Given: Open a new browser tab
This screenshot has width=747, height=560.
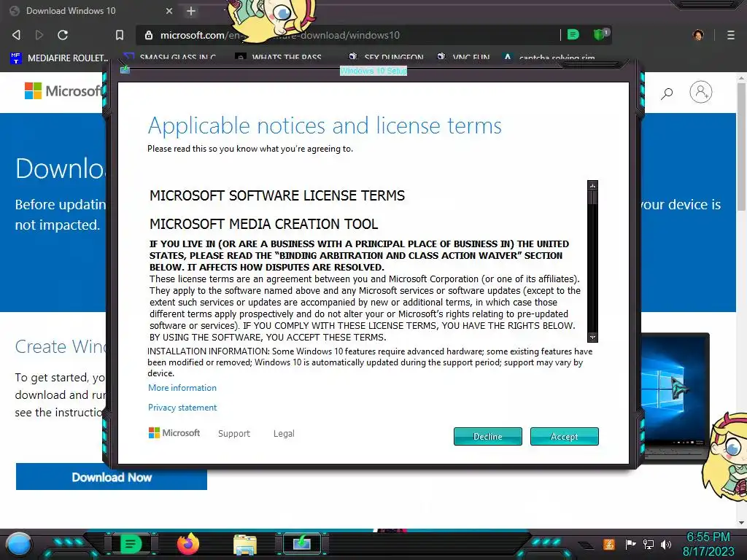Looking at the screenshot, I should point(191,11).
